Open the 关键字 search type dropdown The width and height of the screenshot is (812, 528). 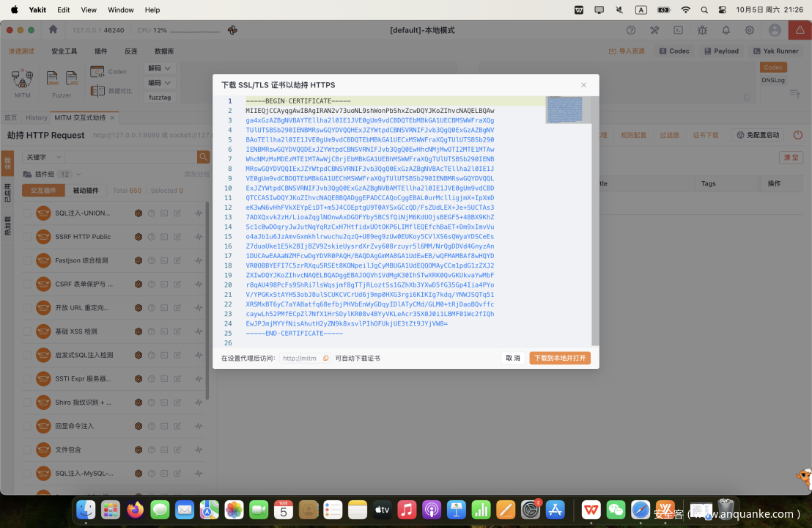(43, 156)
